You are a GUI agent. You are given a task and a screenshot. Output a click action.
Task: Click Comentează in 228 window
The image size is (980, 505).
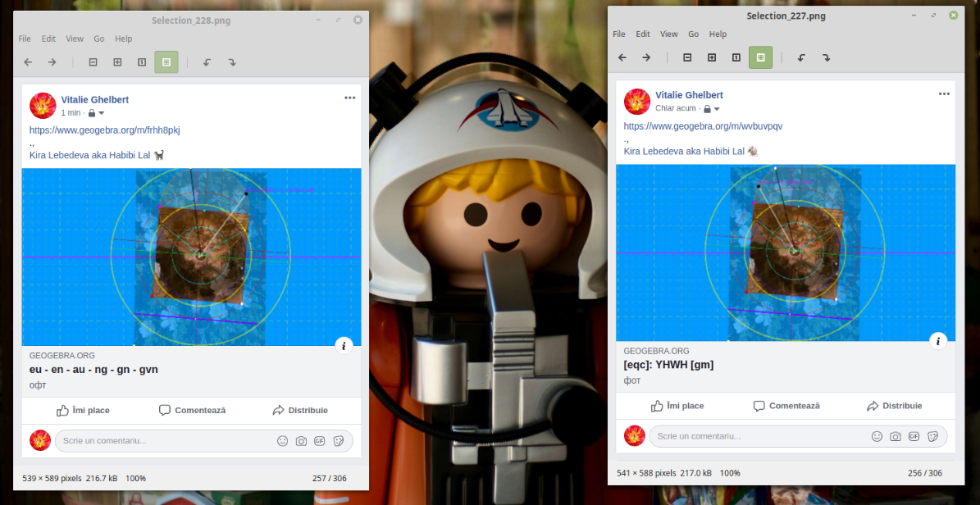click(x=192, y=411)
